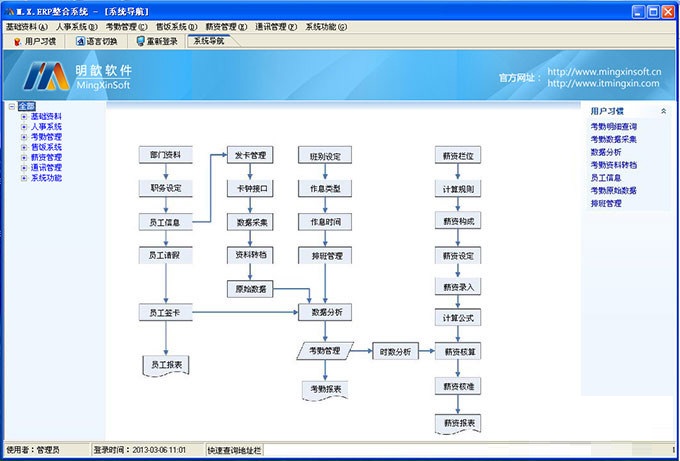
Task: Open the 人事系统(B) menu
Action: point(76,27)
